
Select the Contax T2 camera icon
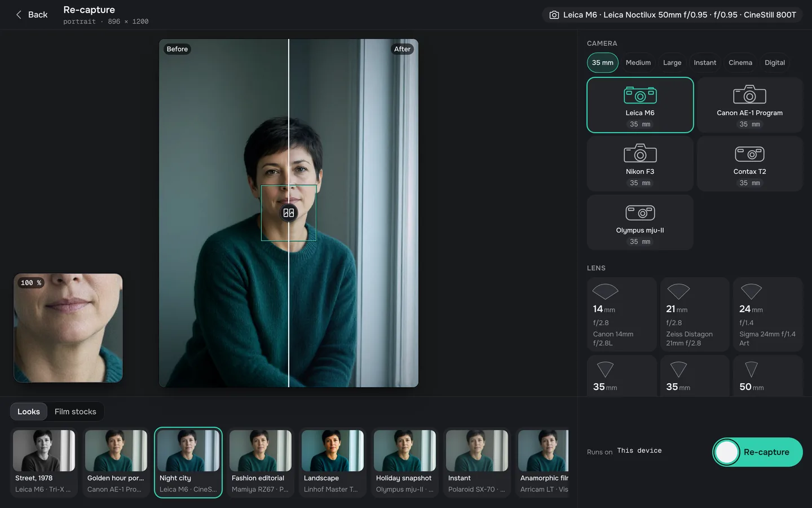tap(749, 154)
